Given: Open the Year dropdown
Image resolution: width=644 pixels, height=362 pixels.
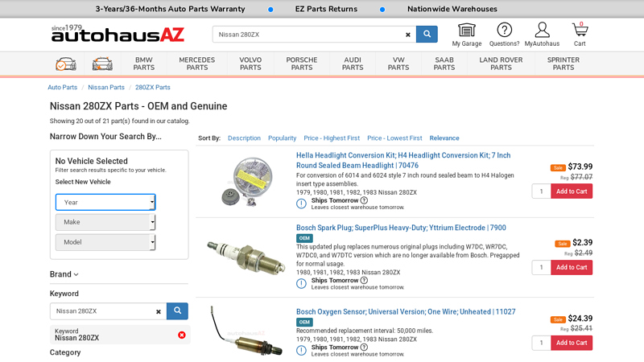Looking at the screenshot, I should [105, 202].
